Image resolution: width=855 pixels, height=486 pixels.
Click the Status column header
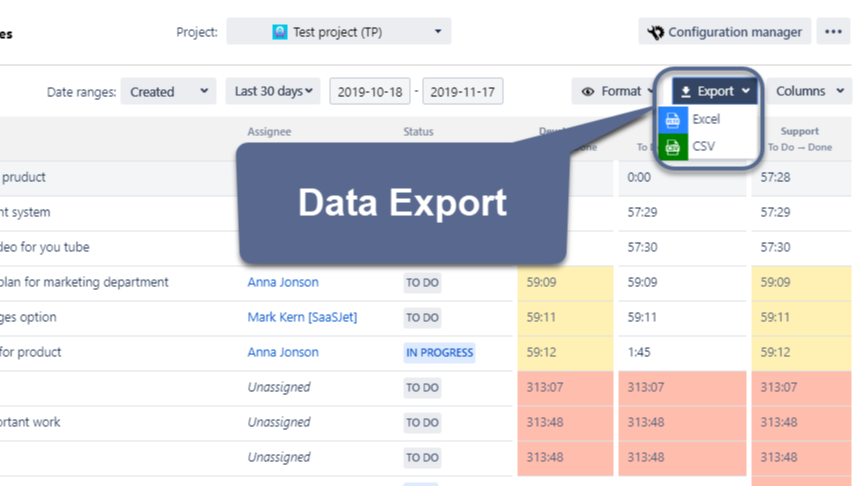[x=418, y=131]
